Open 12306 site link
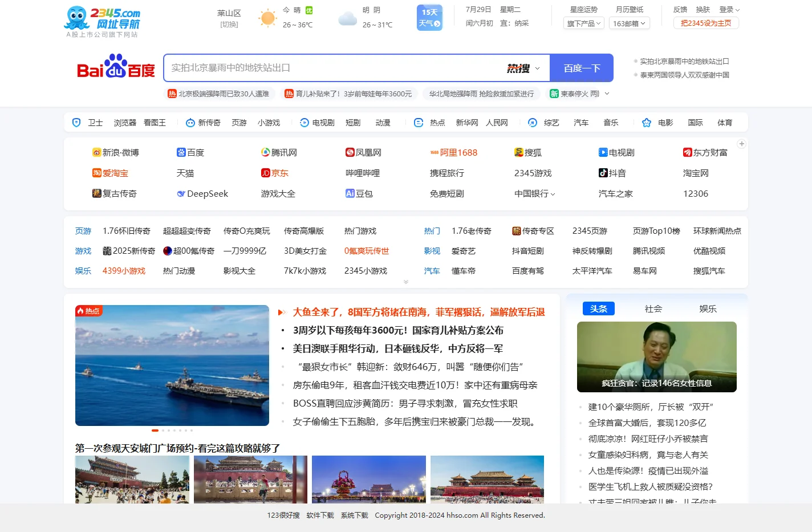The height and width of the screenshot is (532, 812). pyautogui.click(x=696, y=193)
